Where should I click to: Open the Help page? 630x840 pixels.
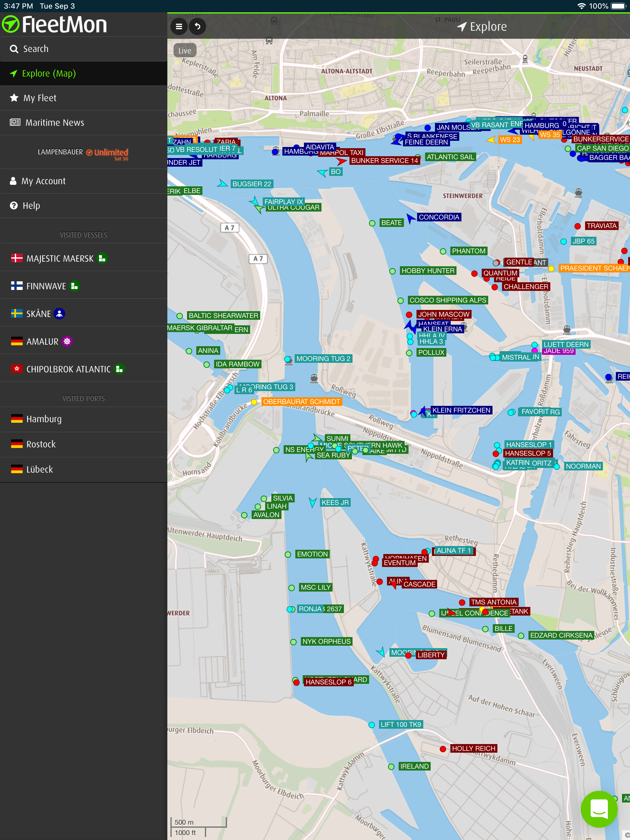click(31, 206)
